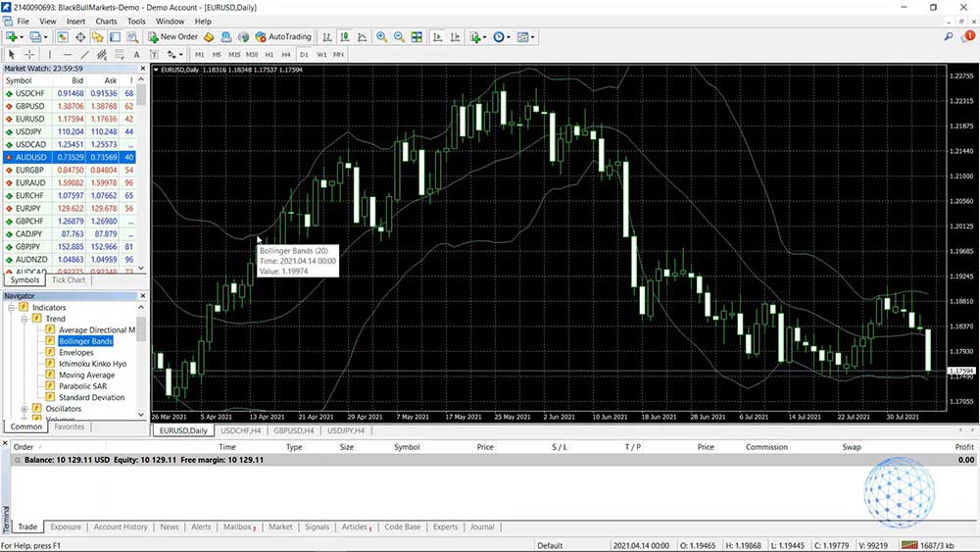Click the Market Watch vertical scrollbar
The height and width of the screenshot is (552, 980).
(141, 176)
